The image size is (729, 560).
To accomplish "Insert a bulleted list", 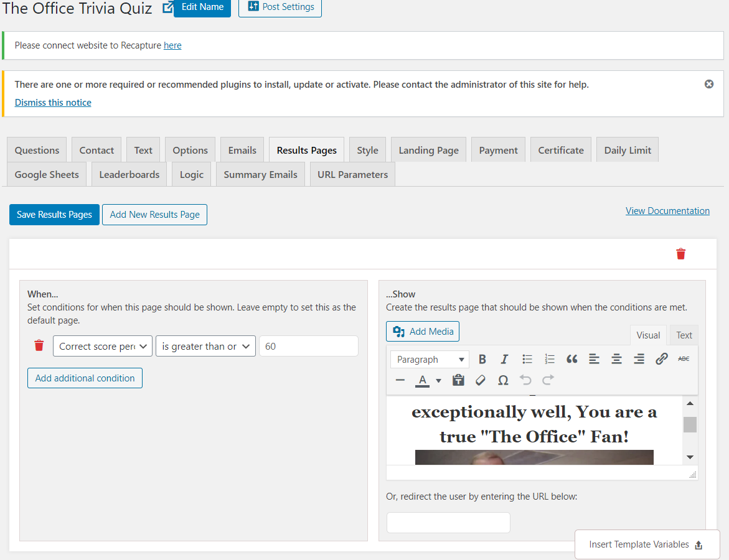I will 527,358.
